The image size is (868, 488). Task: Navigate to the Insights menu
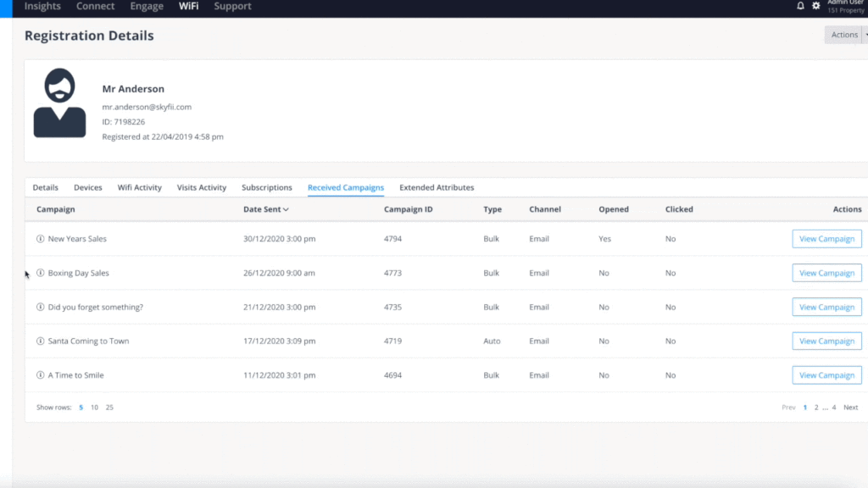point(42,6)
